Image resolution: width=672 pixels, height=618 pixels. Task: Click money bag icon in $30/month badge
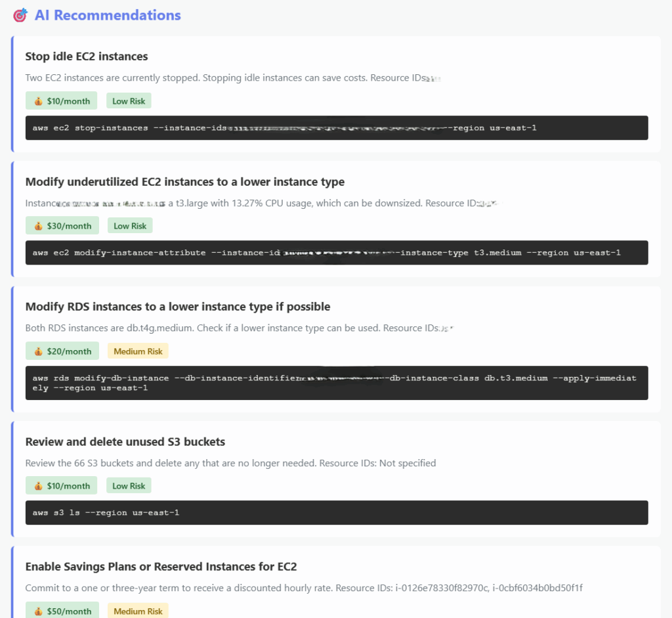[x=39, y=226]
